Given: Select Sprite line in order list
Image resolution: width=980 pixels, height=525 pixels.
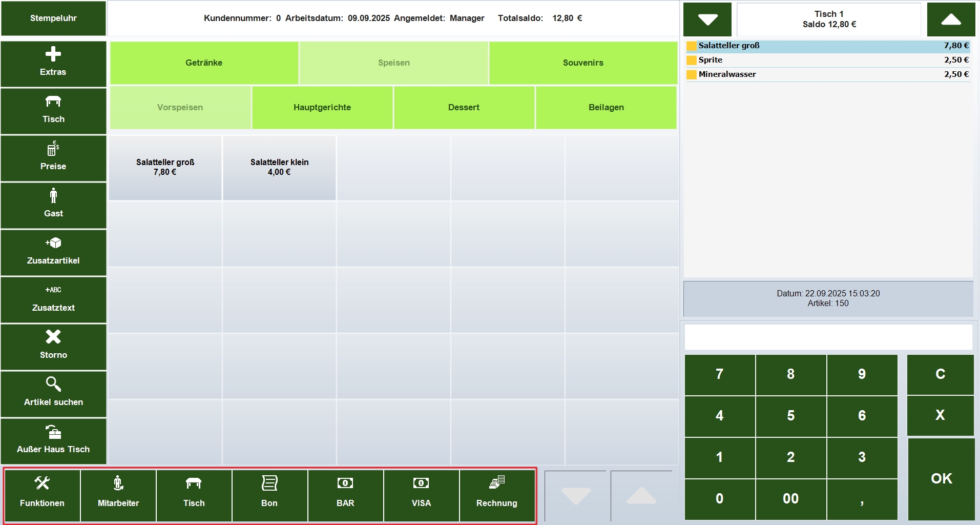Looking at the screenshot, I should click(828, 60).
